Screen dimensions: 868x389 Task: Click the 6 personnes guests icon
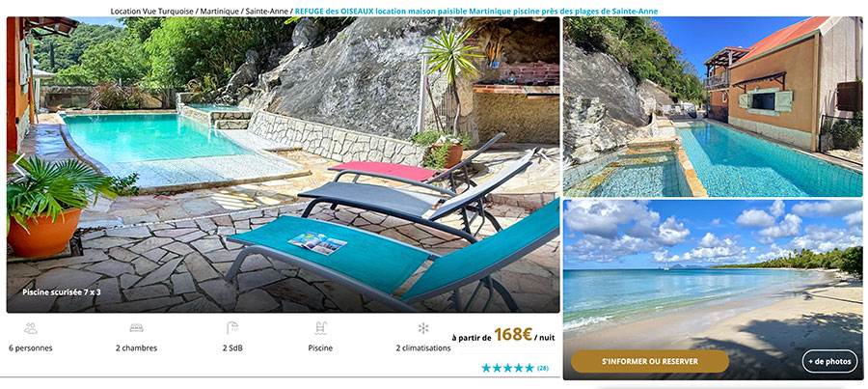point(31,328)
